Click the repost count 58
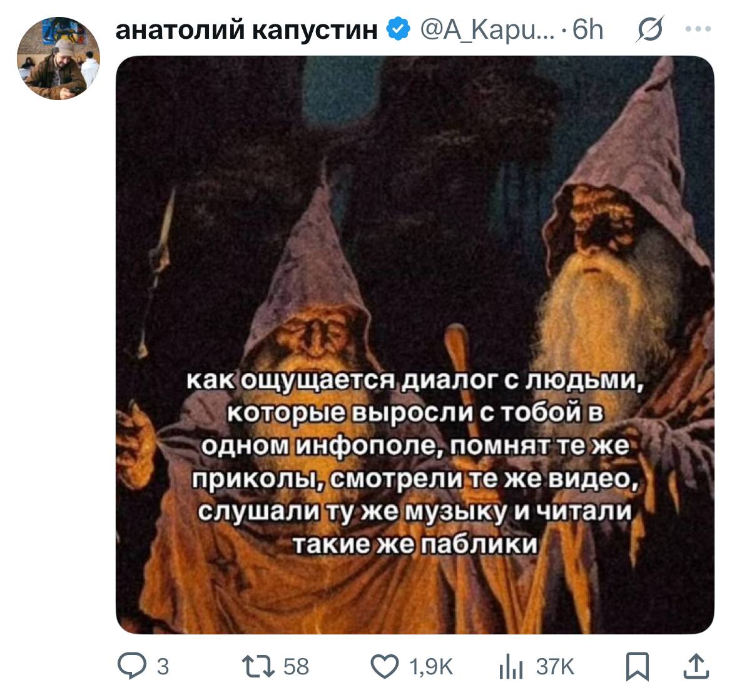The width and height of the screenshot is (732, 700). tap(296, 666)
